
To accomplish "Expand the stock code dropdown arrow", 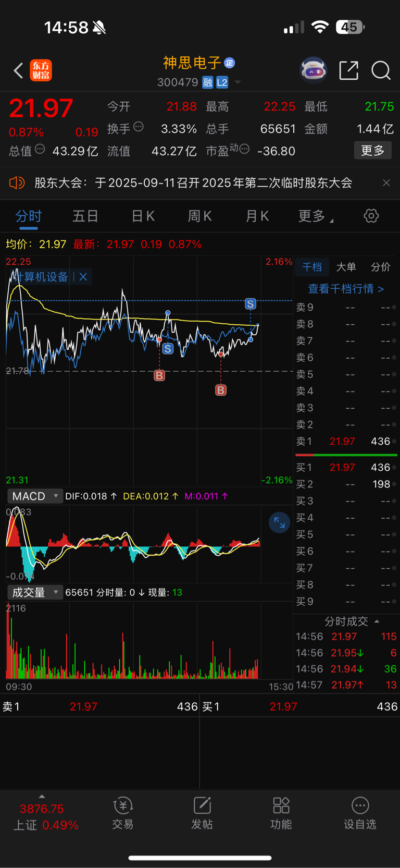I will tap(238, 82).
